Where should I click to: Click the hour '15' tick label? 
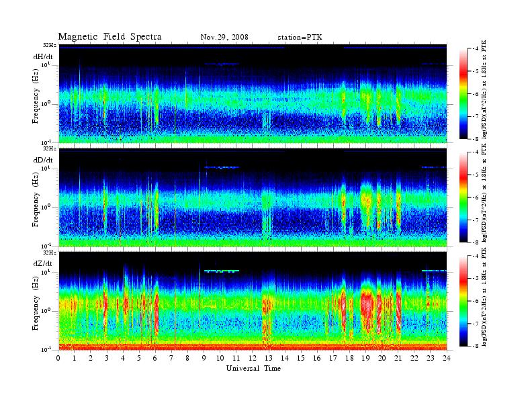pyautogui.click(x=301, y=358)
